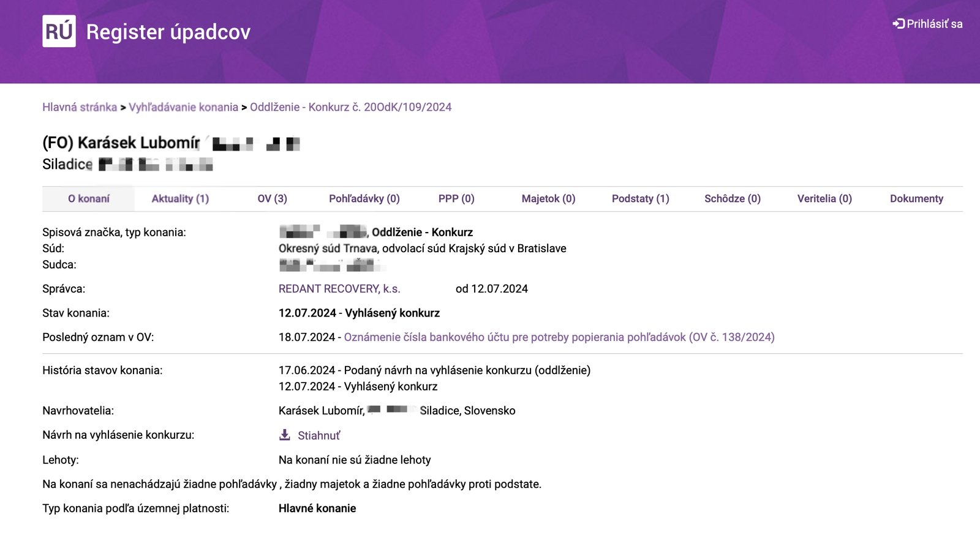980x538 pixels.
Task: Click the Stiahnuť download link
Action: click(x=318, y=436)
